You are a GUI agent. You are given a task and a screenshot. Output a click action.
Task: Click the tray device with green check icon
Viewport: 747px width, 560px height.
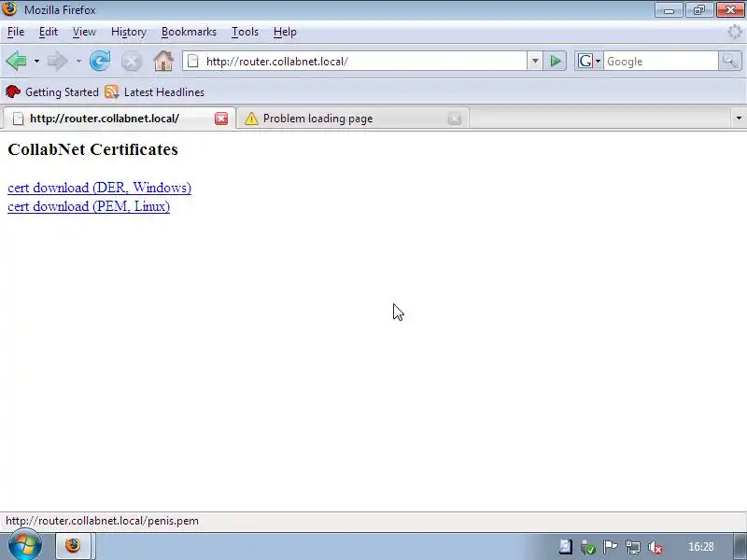588,547
